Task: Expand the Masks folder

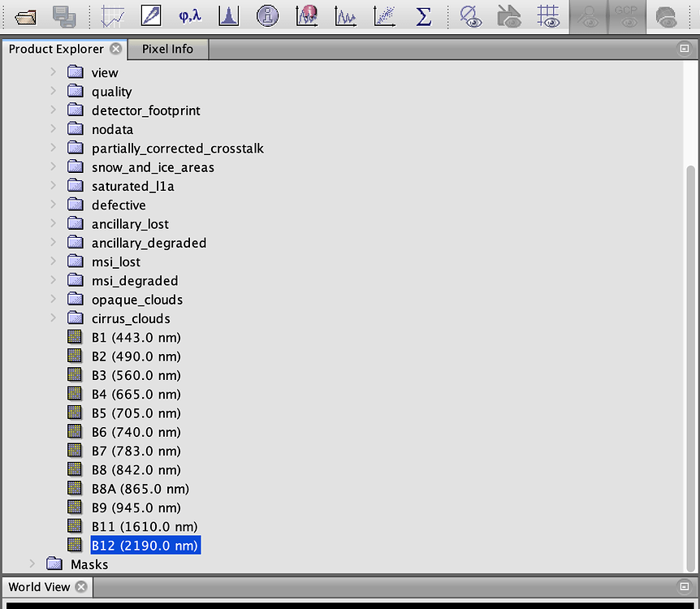Action: click(x=32, y=564)
